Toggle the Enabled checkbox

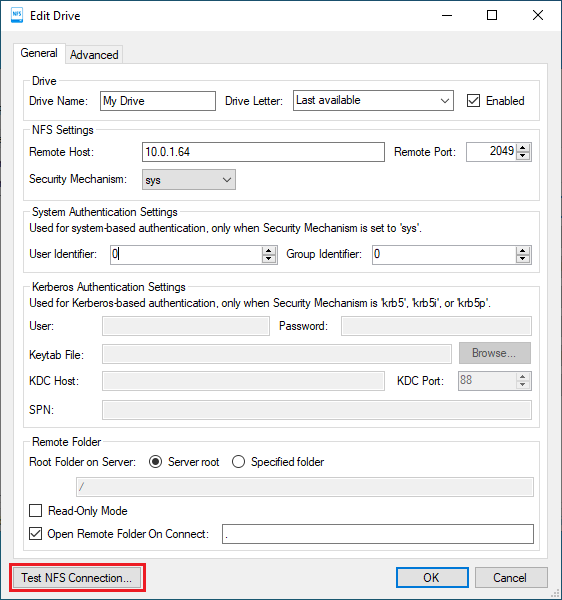coord(473,101)
